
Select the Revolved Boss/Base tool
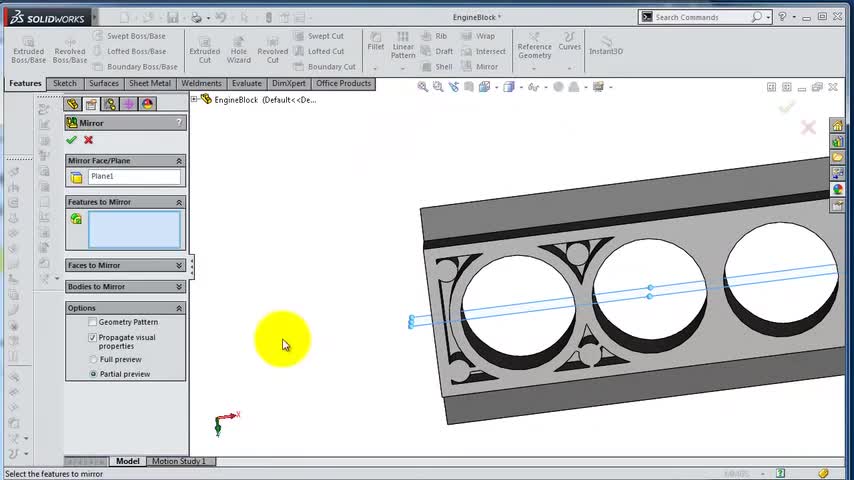70,50
